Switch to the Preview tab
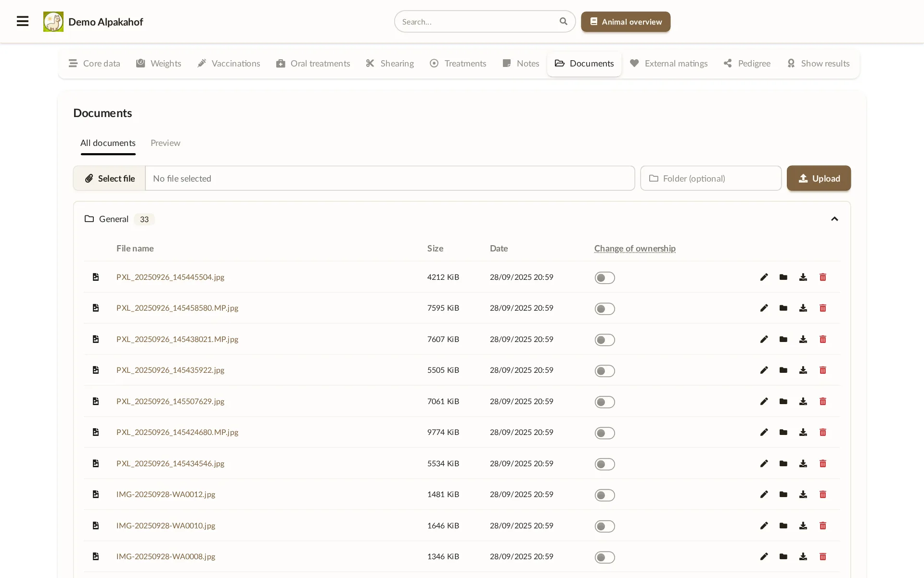924x578 pixels. (x=165, y=143)
